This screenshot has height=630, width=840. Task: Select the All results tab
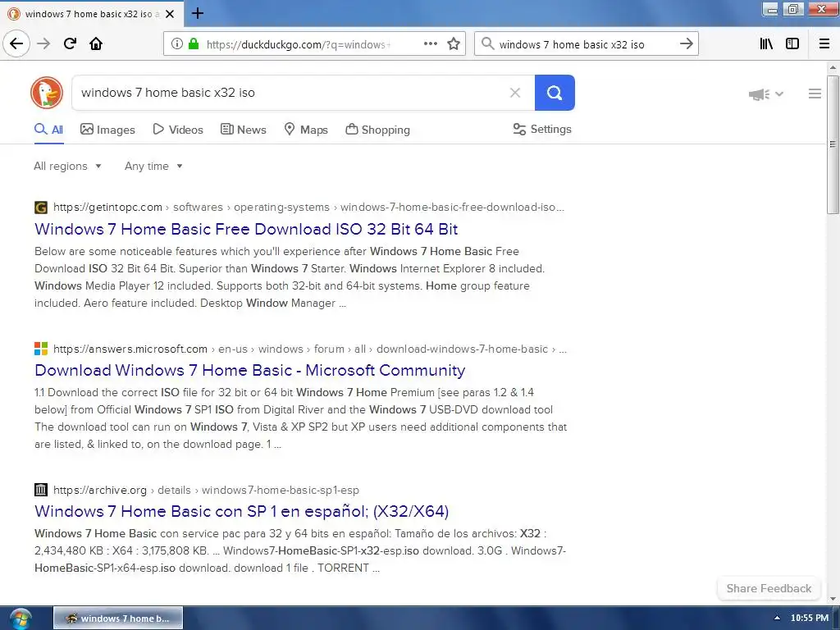pos(48,130)
